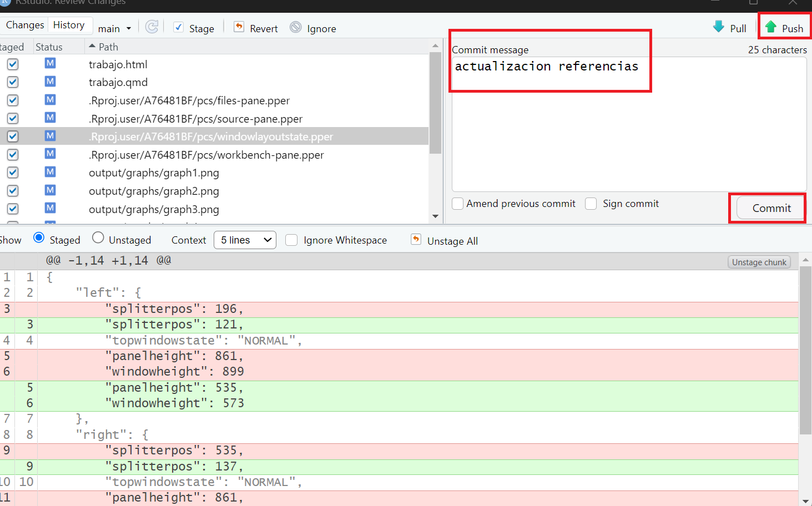
Task: Click the blue Pull arrow icon
Action: click(x=719, y=27)
